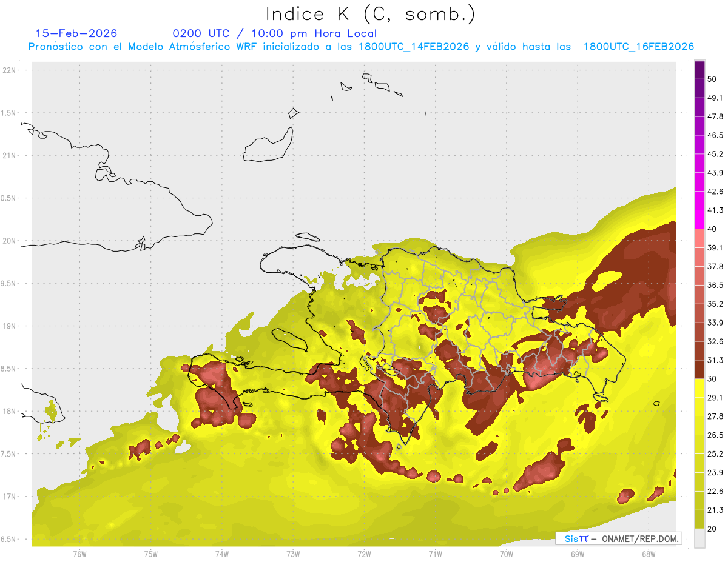Click the colorbar label "25.2"
The width and height of the screenshot is (728, 562).
click(715, 454)
